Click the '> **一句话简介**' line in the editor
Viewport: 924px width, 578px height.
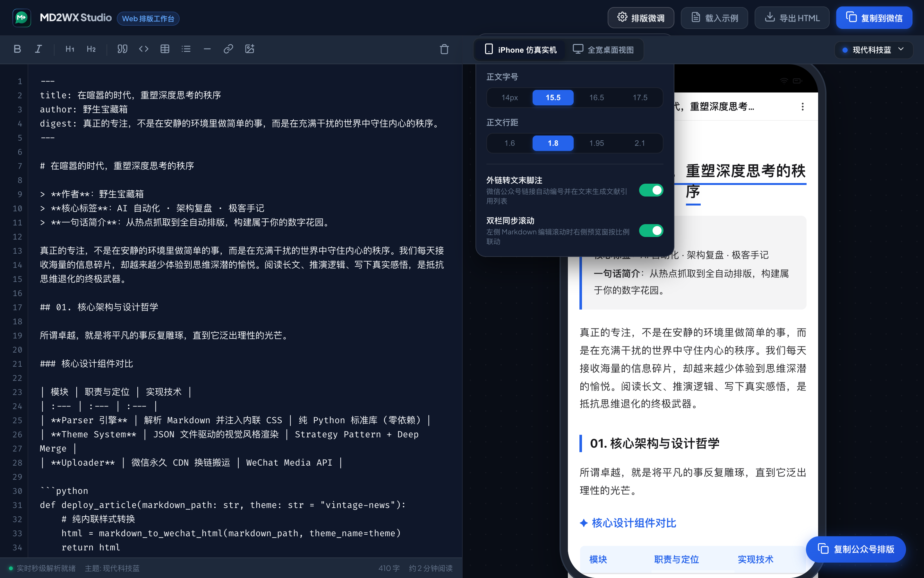pyautogui.click(x=186, y=223)
